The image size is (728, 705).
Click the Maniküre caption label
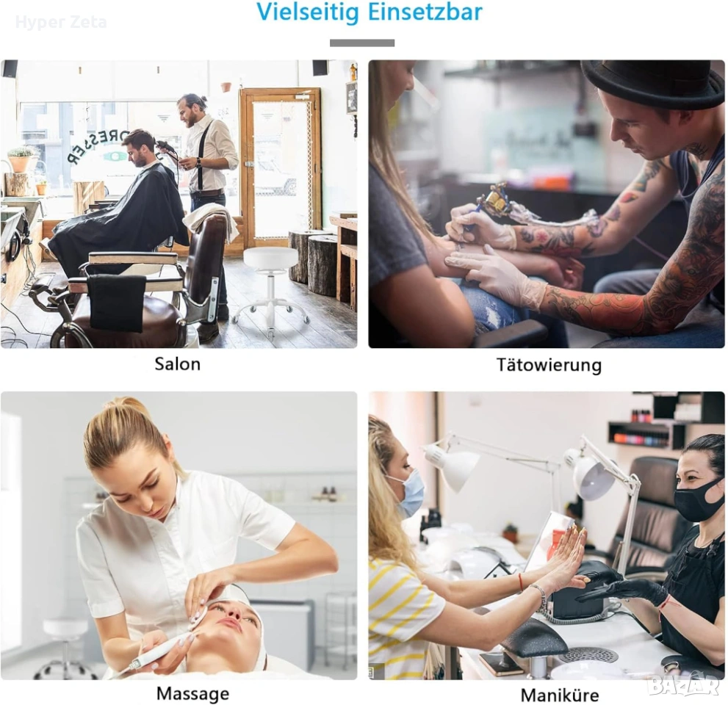click(x=560, y=695)
